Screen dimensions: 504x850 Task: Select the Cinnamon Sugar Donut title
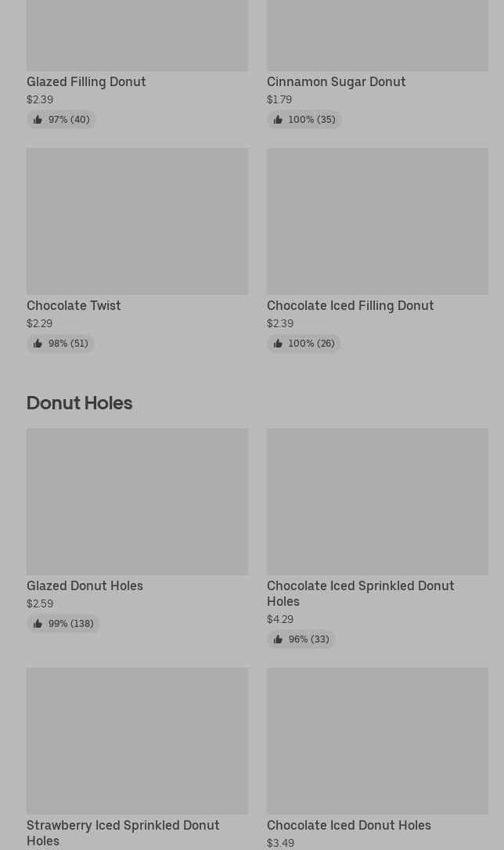(x=336, y=81)
